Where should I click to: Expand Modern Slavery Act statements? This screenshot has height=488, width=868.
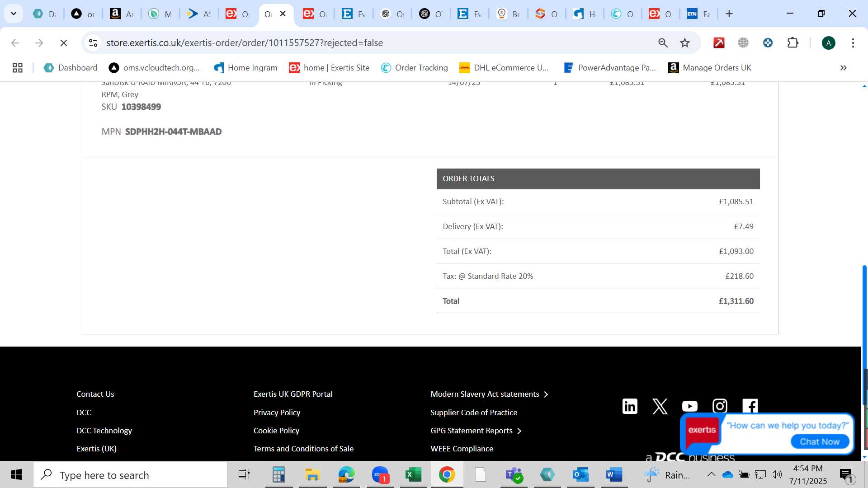point(489,394)
